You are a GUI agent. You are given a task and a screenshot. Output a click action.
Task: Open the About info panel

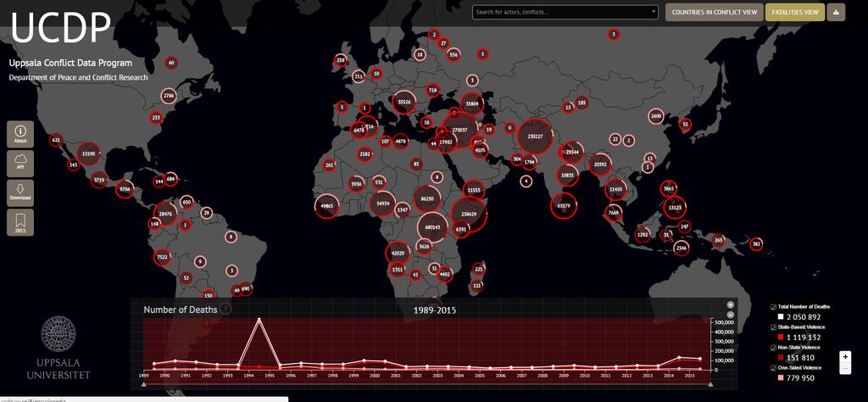pyautogui.click(x=20, y=134)
